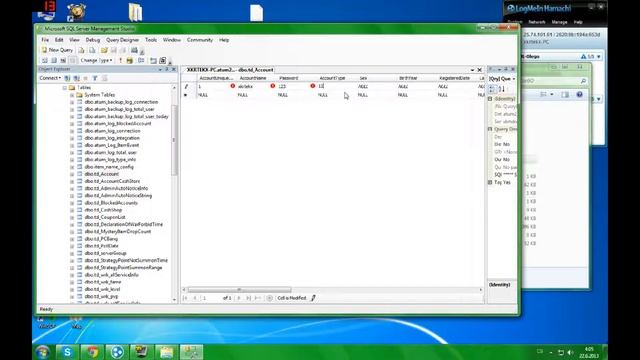Collapse the (Identity) property group

(x=490, y=99)
